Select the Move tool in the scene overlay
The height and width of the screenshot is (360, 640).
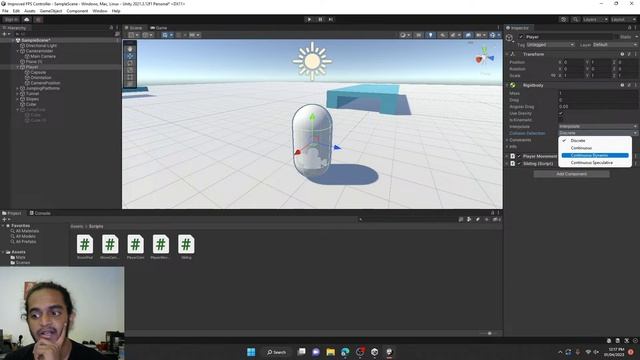(130, 56)
